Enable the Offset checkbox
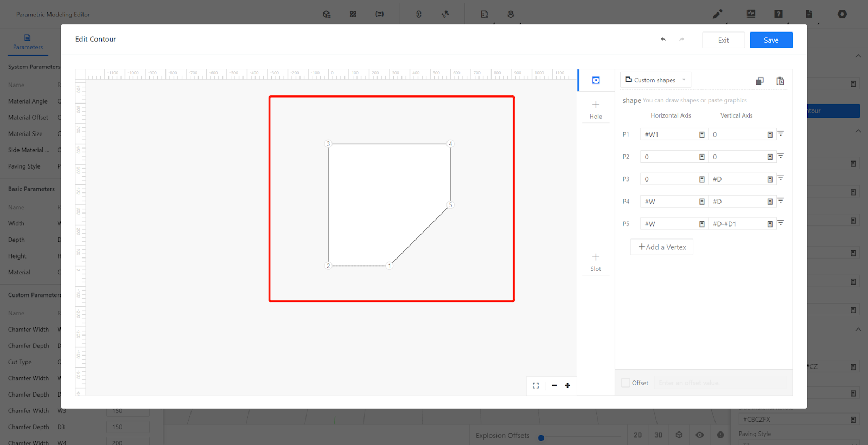The height and width of the screenshot is (445, 868). point(626,383)
